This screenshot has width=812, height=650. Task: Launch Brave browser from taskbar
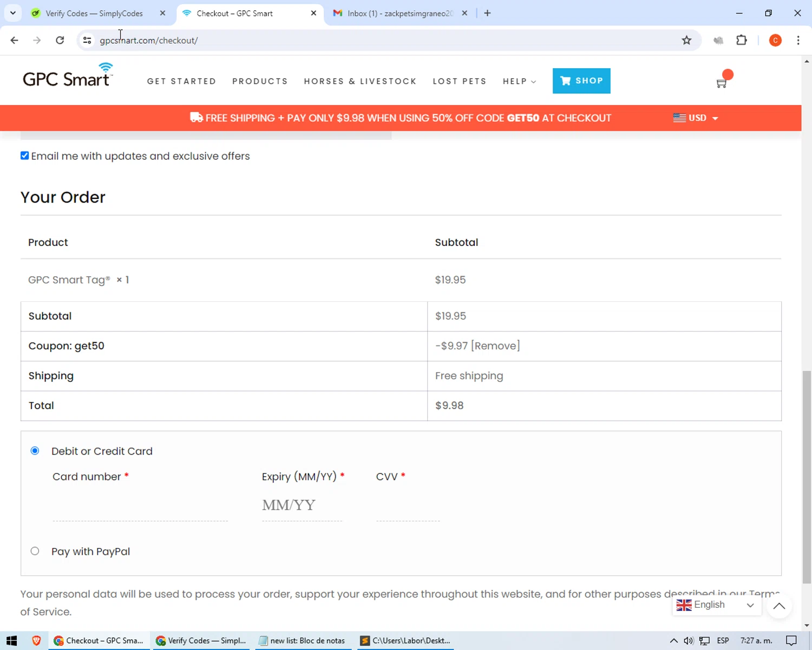(36, 641)
